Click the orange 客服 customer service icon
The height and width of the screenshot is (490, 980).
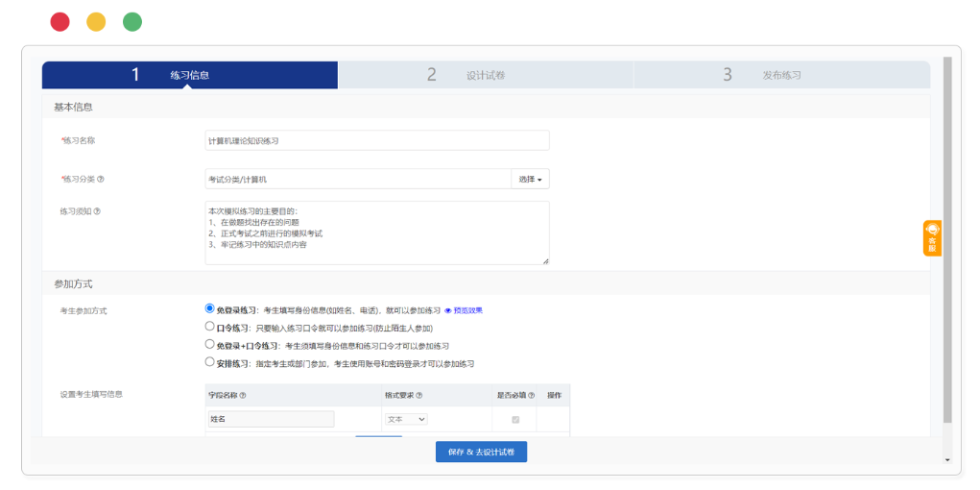(931, 237)
